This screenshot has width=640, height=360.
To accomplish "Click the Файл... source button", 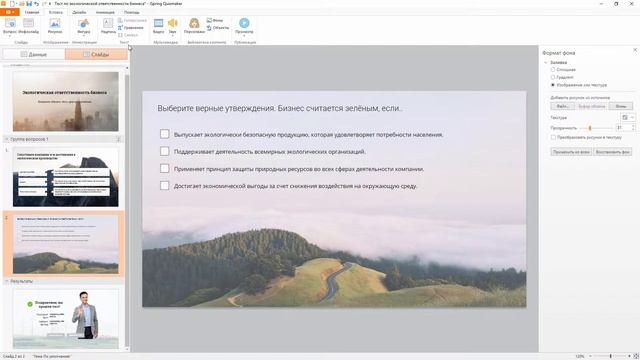I will tap(562, 106).
